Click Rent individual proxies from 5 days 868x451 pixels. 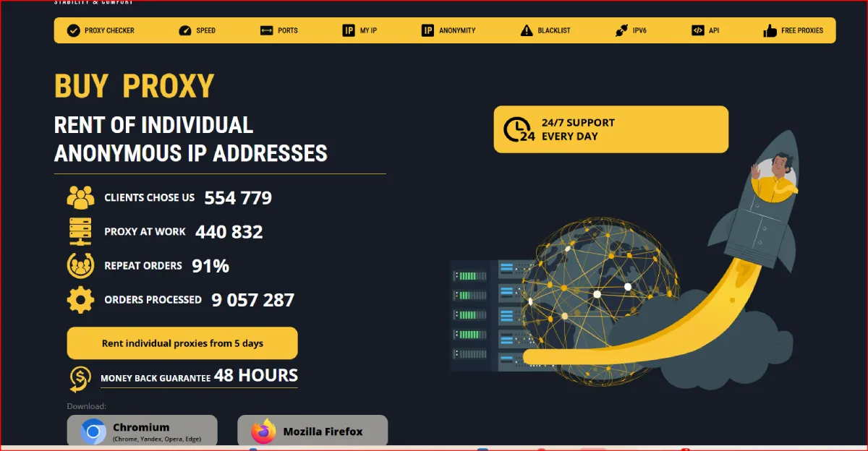182,343
